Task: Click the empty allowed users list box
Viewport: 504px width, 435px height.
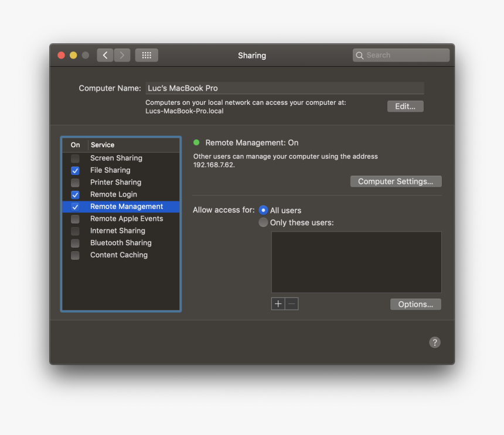Action: tap(356, 262)
